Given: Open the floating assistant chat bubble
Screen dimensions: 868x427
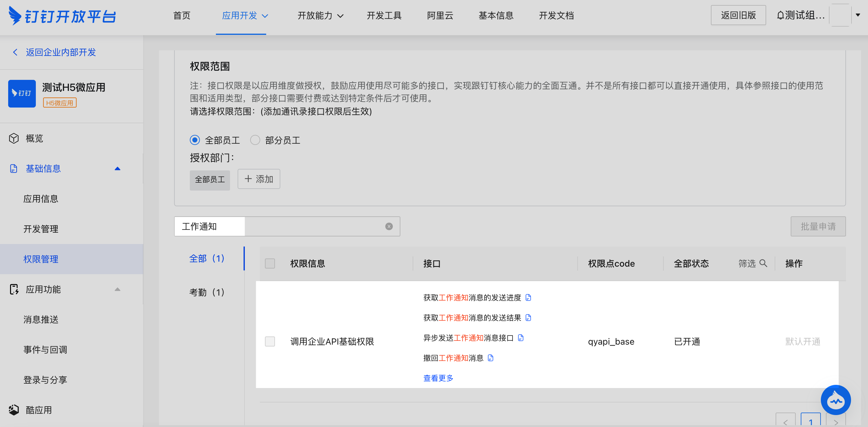Looking at the screenshot, I should pos(836,400).
